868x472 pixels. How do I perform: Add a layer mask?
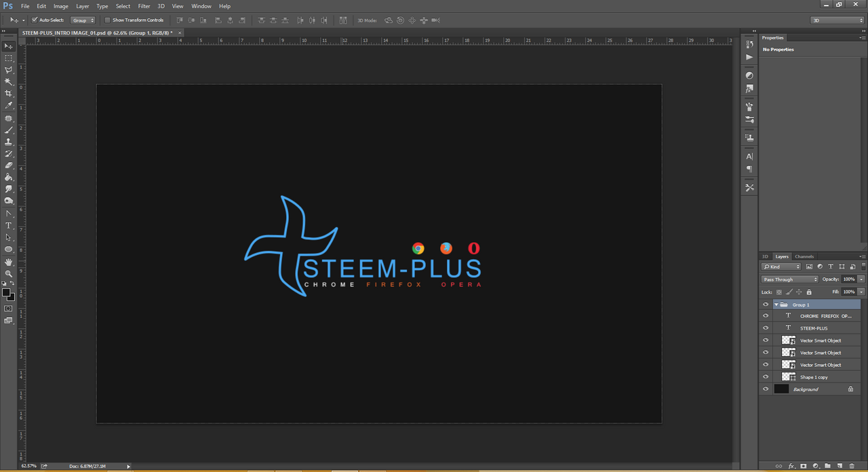(x=804, y=466)
